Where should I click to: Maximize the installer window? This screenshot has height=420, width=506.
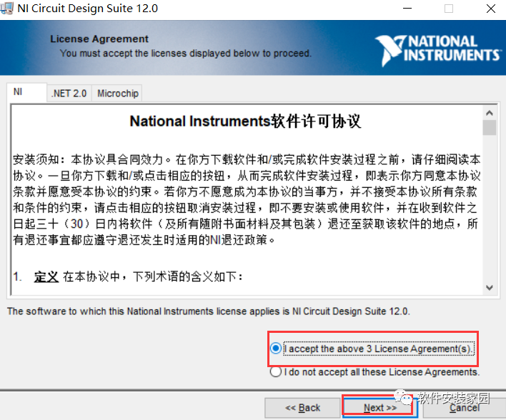pyautogui.click(x=449, y=9)
